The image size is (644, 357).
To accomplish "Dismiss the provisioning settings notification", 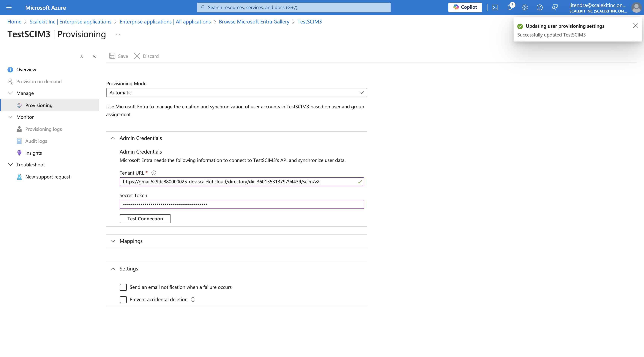I will click(x=635, y=26).
